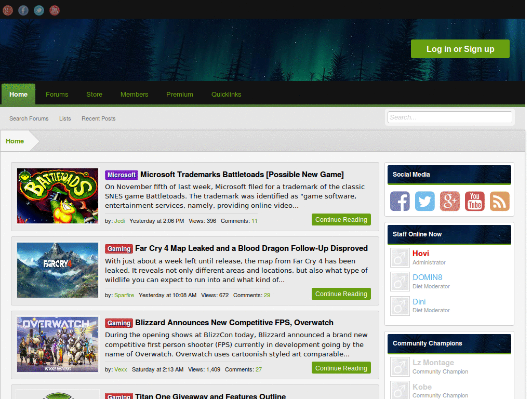The image size is (532, 399).
Task: Click 'Saturday at 2:13 AM' timestamp
Action: [158, 369]
